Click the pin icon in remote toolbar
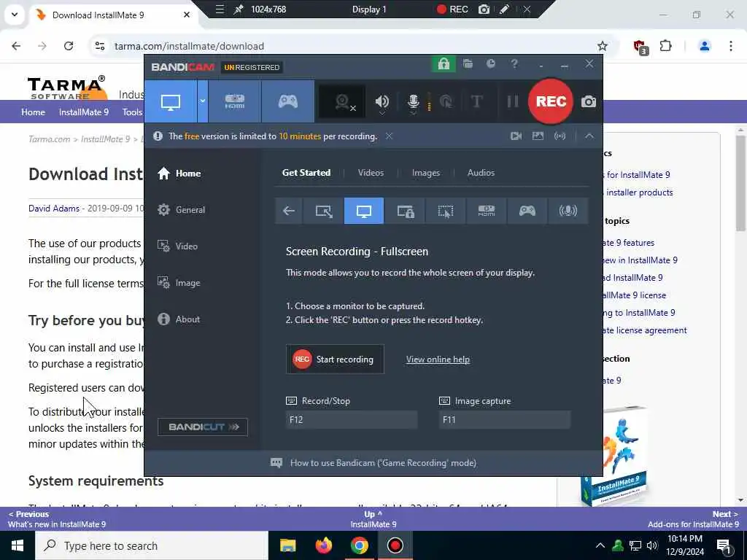This screenshot has width=747, height=560. point(239,9)
